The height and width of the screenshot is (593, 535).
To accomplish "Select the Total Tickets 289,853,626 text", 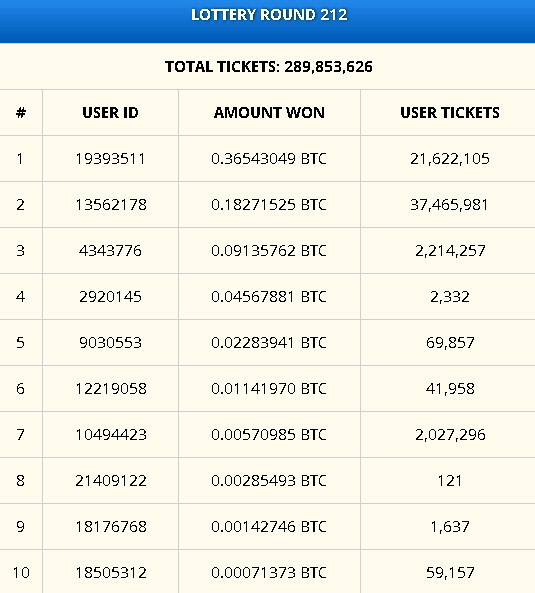I will click(x=269, y=67).
